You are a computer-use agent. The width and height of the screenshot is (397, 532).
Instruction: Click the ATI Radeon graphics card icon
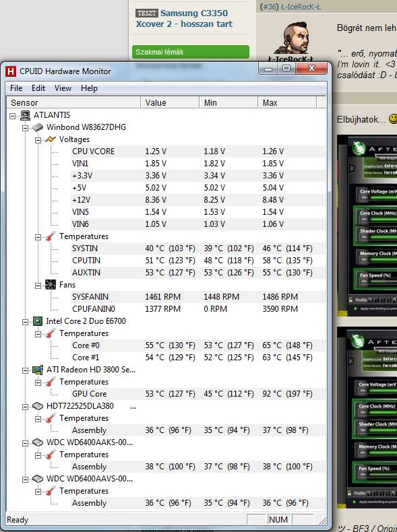tap(38, 370)
